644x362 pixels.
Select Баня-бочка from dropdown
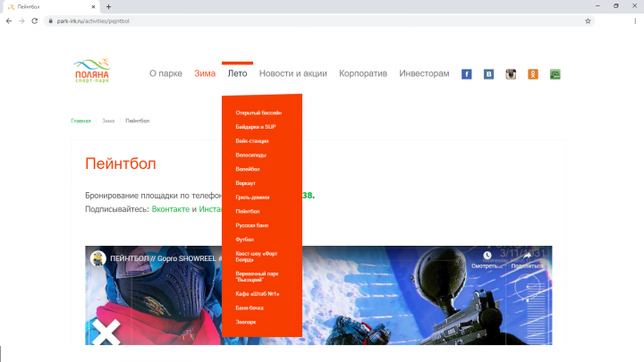pos(250,307)
